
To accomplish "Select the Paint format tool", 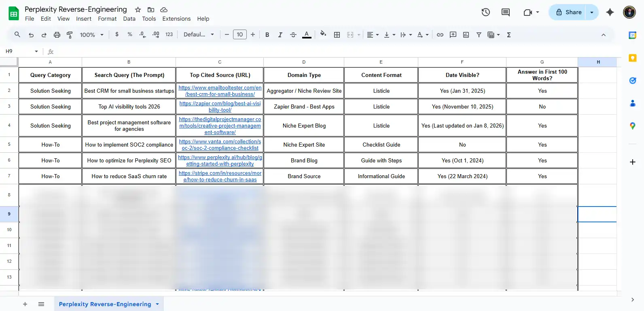I will (70, 35).
